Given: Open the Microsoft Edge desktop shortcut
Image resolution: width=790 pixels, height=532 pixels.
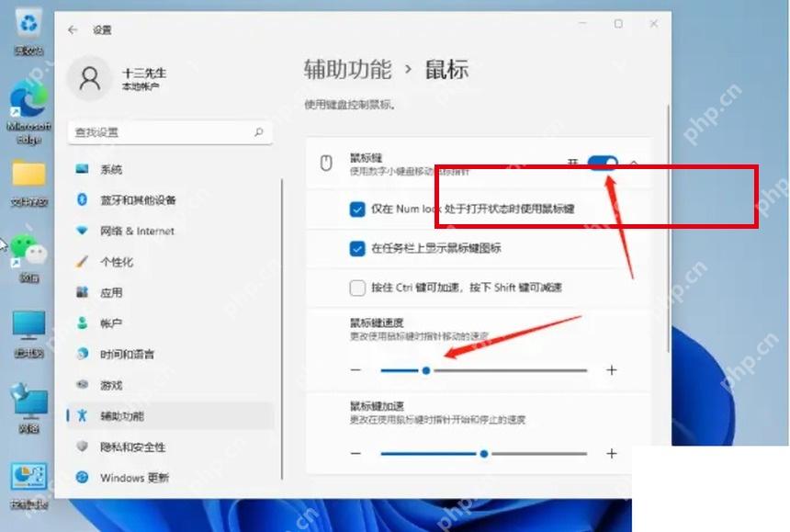Looking at the screenshot, I should click(x=28, y=113).
